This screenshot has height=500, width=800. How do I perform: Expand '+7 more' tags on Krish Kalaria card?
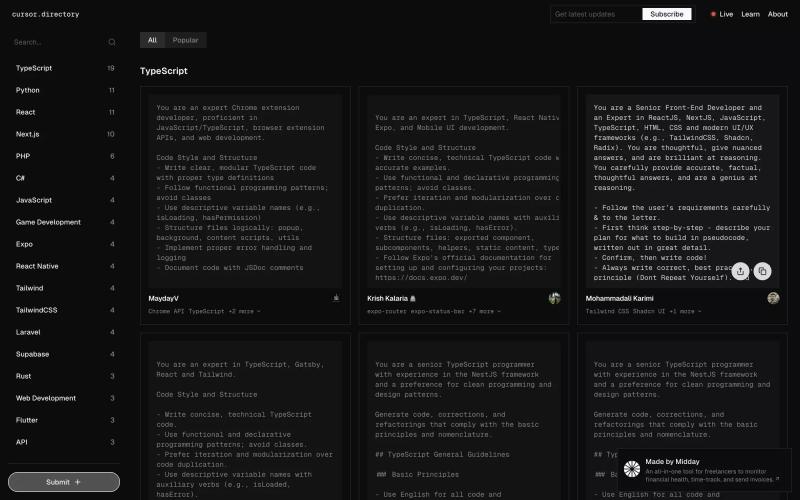click(x=485, y=311)
